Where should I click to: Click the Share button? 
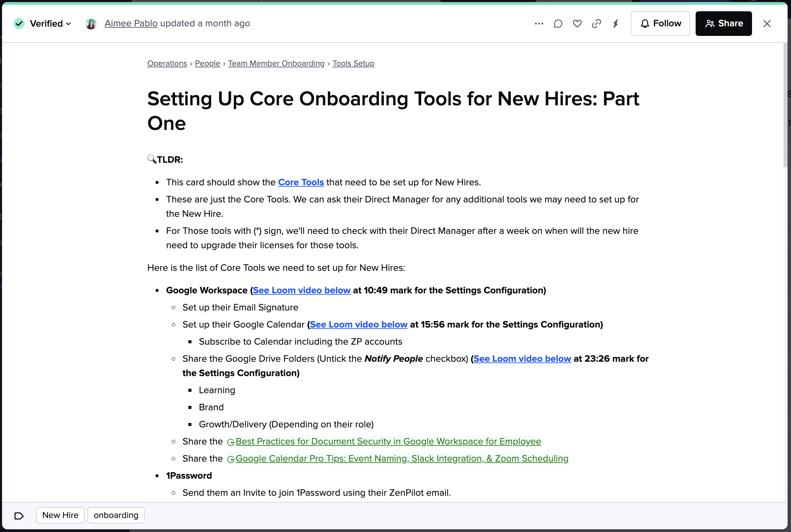pyautogui.click(x=724, y=24)
